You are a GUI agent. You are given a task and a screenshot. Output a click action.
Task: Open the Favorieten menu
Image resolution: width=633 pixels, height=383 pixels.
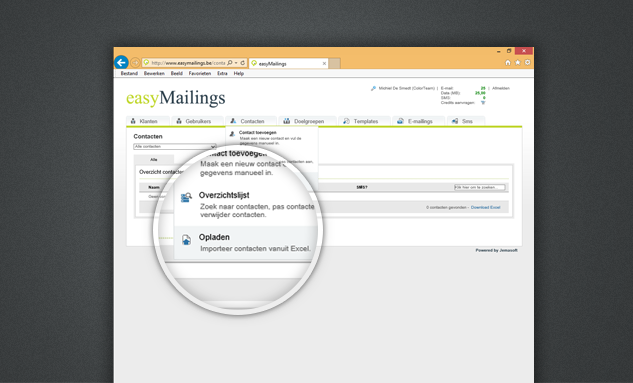(x=200, y=73)
